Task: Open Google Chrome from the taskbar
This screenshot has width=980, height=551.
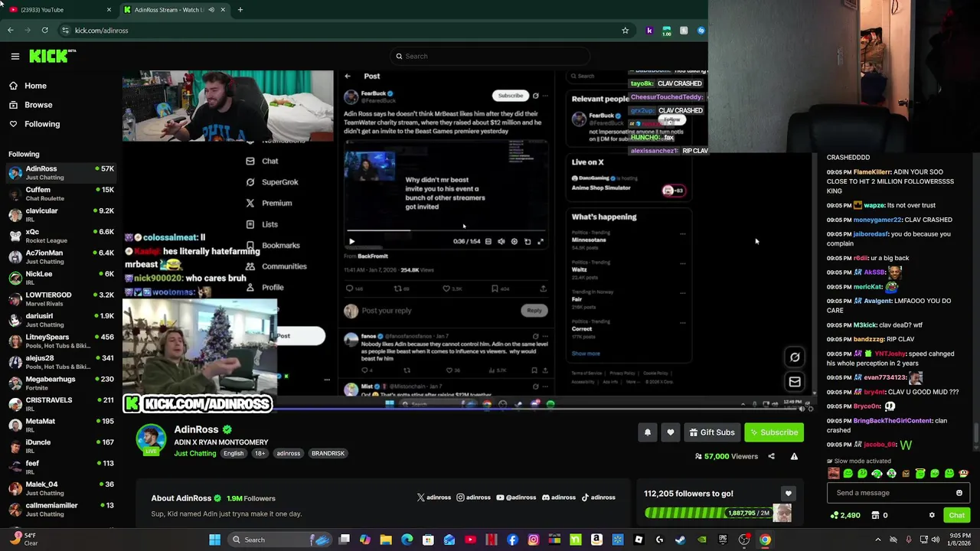Action: 765,540
